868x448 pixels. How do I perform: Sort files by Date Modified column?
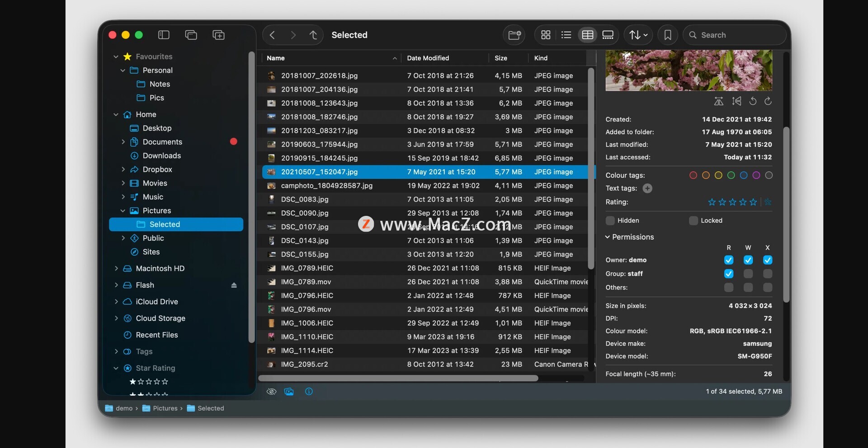point(428,58)
